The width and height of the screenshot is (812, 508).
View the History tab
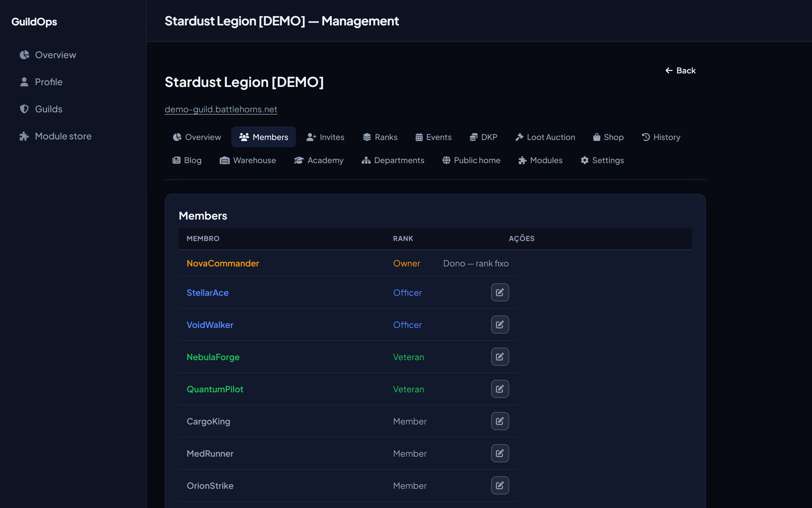661,137
